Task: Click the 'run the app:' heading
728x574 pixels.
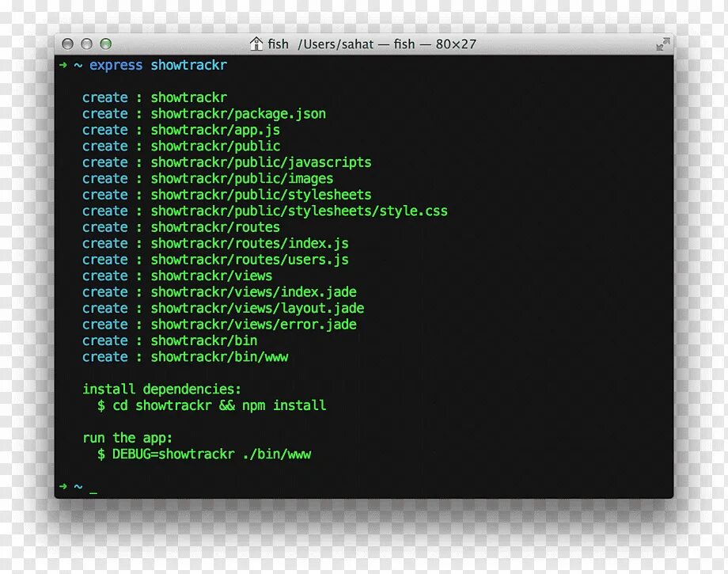Action: [127, 438]
